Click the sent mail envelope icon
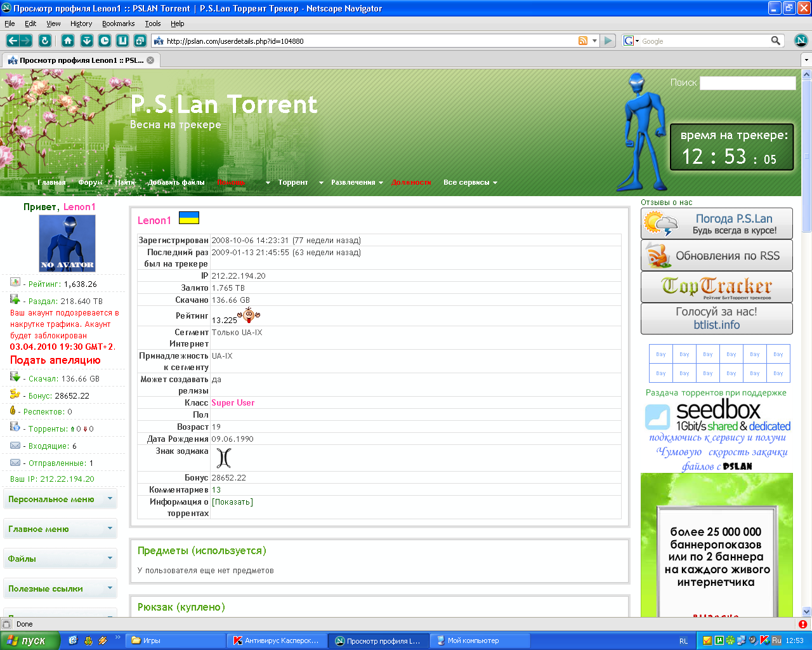The width and height of the screenshot is (812, 650). click(15, 463)
